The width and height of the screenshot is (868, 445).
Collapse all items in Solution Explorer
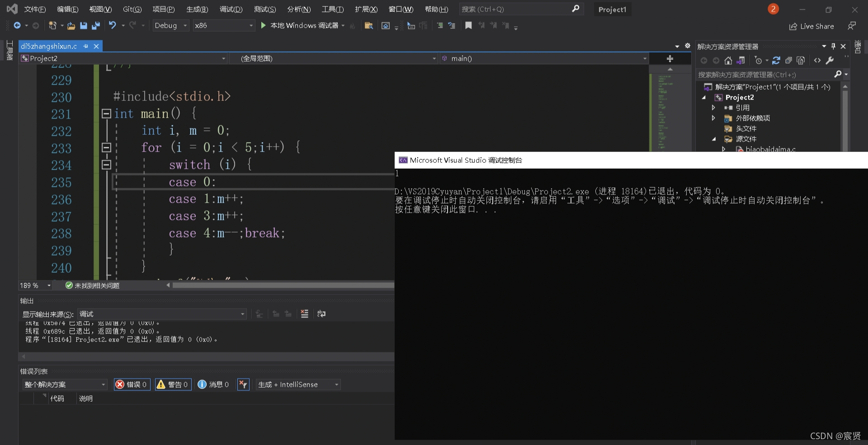pyautogui.click(x=788, y=61)
